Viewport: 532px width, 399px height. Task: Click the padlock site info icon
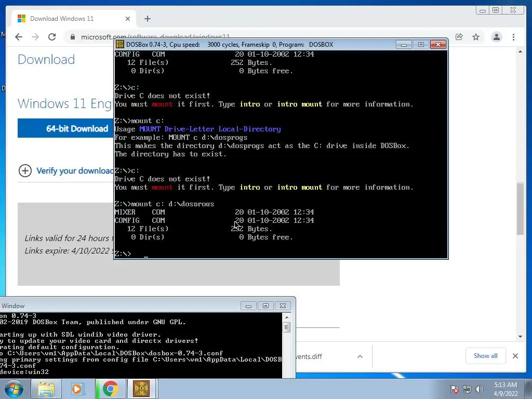click(73, 37)
